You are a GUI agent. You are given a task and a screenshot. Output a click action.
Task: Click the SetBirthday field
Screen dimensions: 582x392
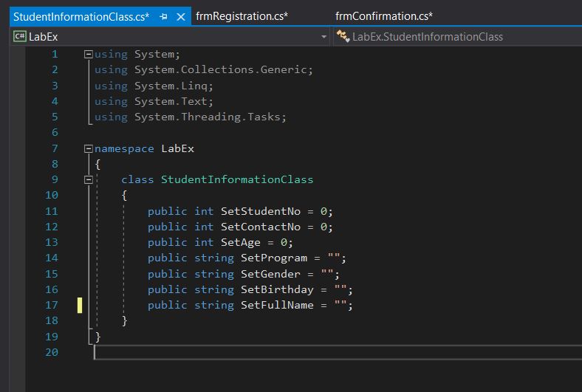[277, 289]
